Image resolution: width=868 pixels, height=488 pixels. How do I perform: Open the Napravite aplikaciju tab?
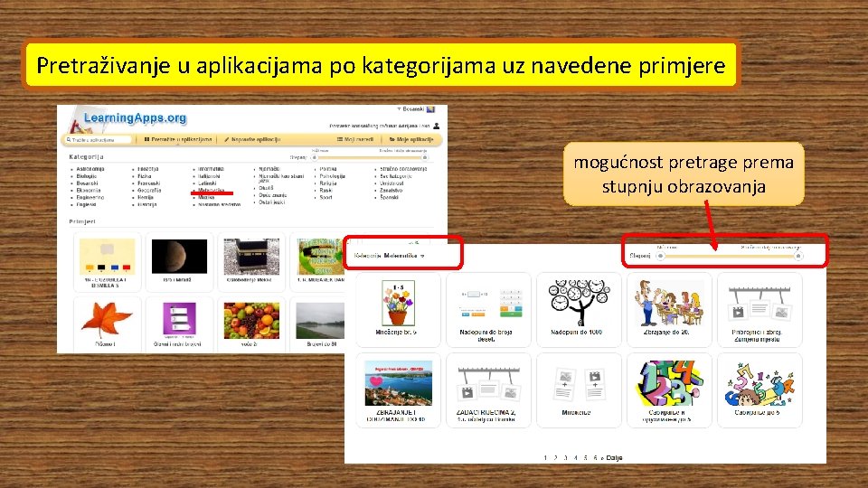tap(252, 139)
